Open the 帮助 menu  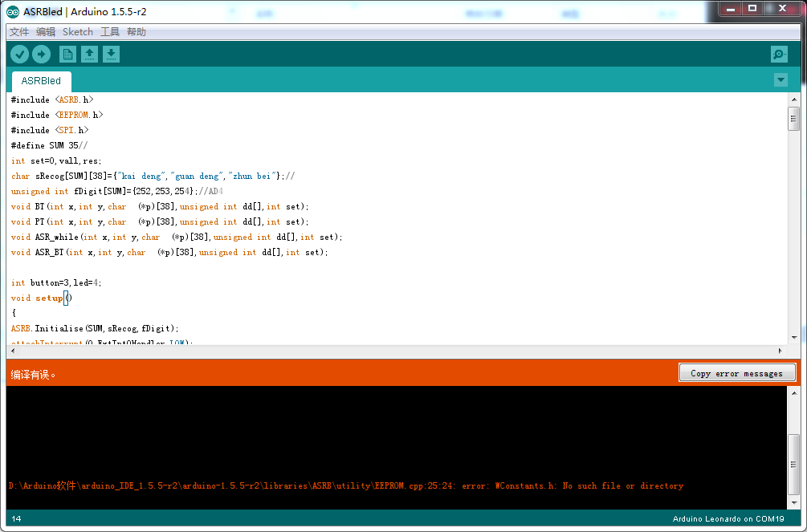(137, 32)
